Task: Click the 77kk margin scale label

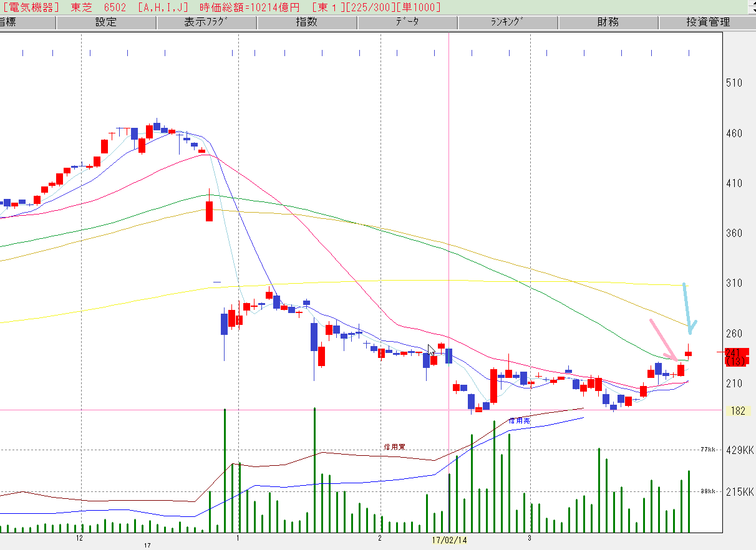Action: [707, 449]
